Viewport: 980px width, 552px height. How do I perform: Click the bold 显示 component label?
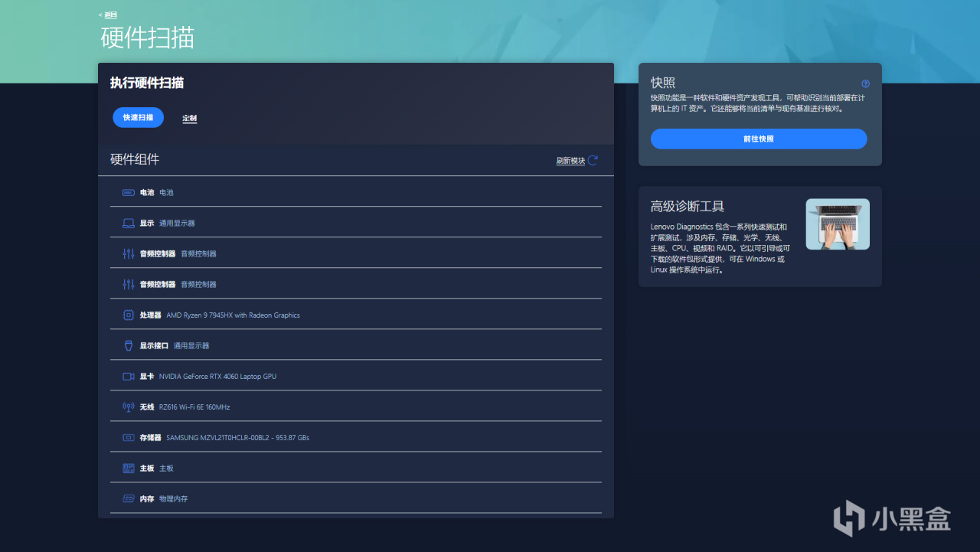pyautogui.click(x=147, y=223)
